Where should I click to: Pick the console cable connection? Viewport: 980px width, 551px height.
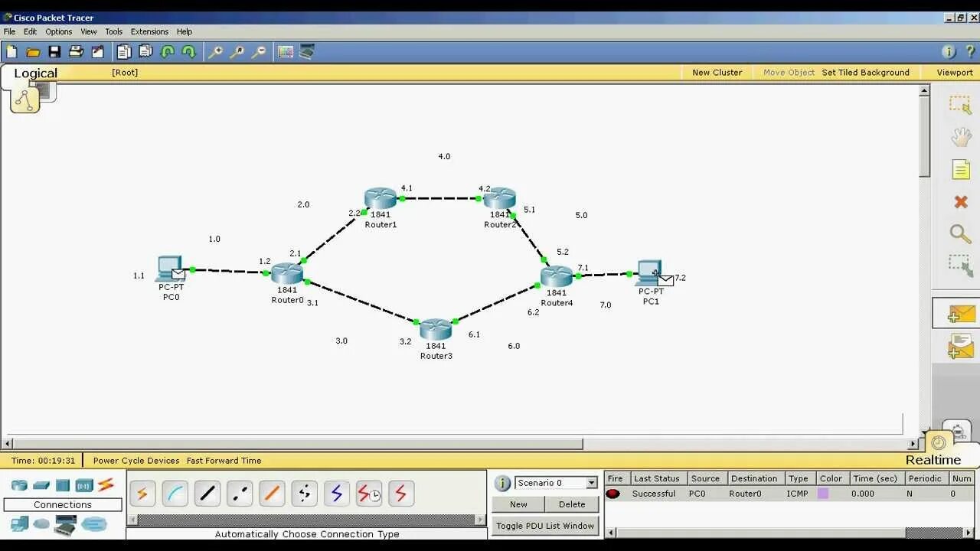[175, 494]
